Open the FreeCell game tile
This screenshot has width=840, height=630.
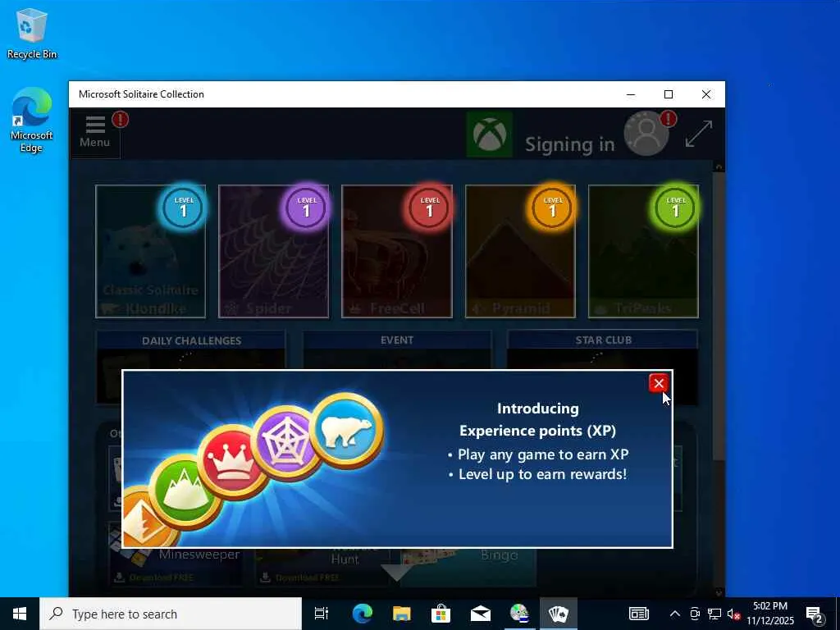(x=397, y=251)
